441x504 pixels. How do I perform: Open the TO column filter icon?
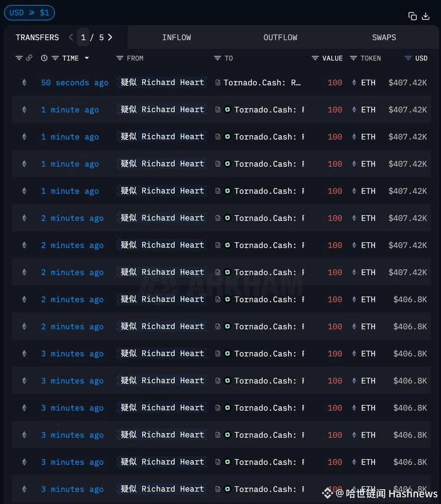click(x=217, y=58)
